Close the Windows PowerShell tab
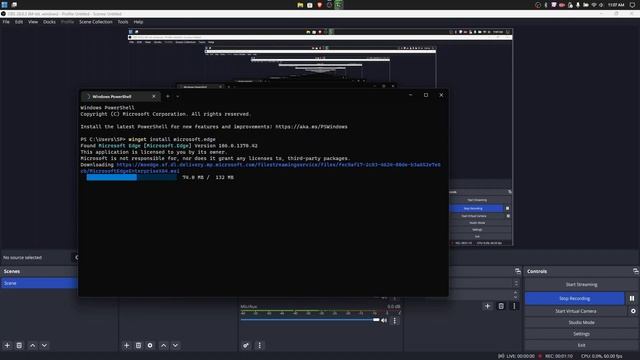Screen dimensions: 640x360 click(154, 96)
